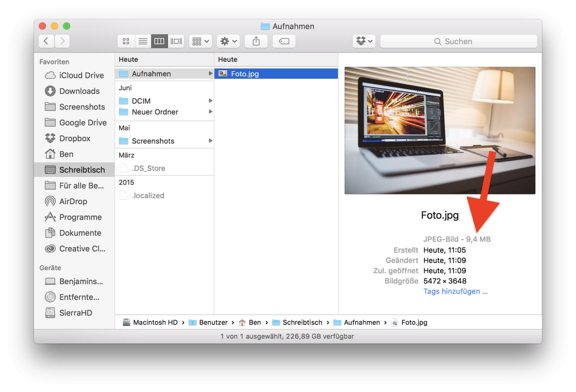The image size is (576, 392).
Task: Click the Juni group header
Action: [x=125, y=88]
